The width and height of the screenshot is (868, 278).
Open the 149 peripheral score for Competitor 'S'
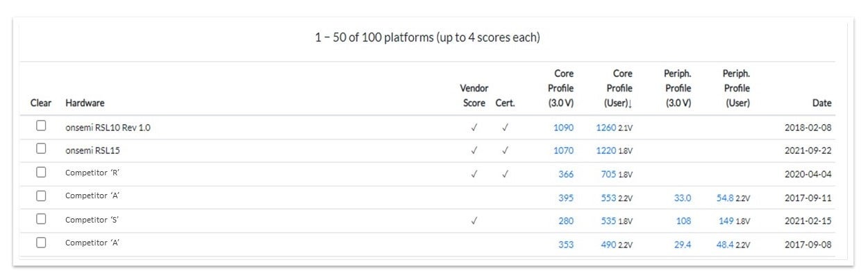pyautogui.click(x=726, y=221)
